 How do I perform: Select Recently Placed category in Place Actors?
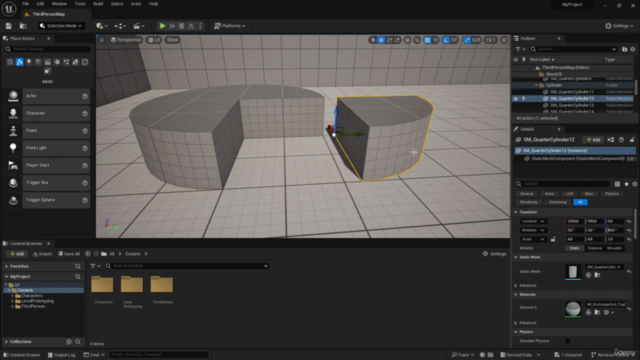click(x=10, y=62)
